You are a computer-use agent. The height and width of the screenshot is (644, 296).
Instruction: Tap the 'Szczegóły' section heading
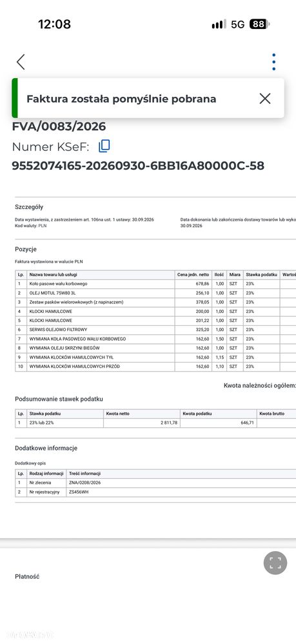point(29,207)
